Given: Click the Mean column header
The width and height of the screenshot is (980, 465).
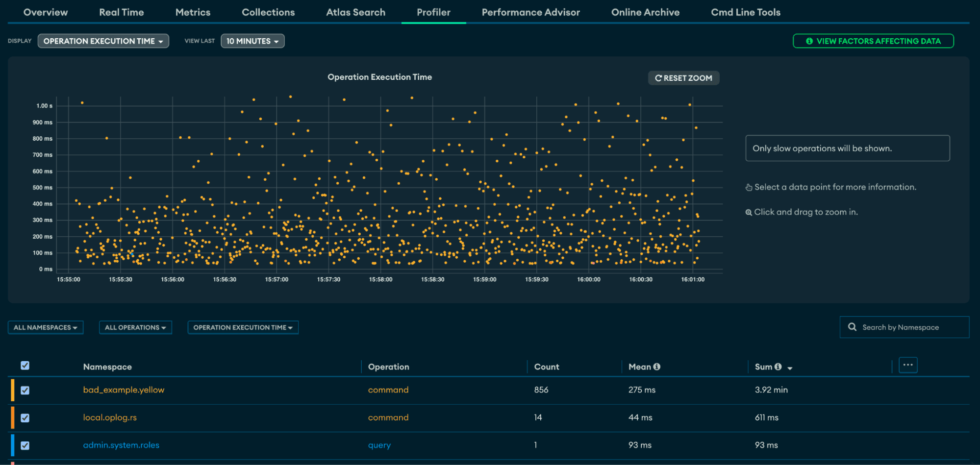Looking at the screenshot, I should (640, 367).
